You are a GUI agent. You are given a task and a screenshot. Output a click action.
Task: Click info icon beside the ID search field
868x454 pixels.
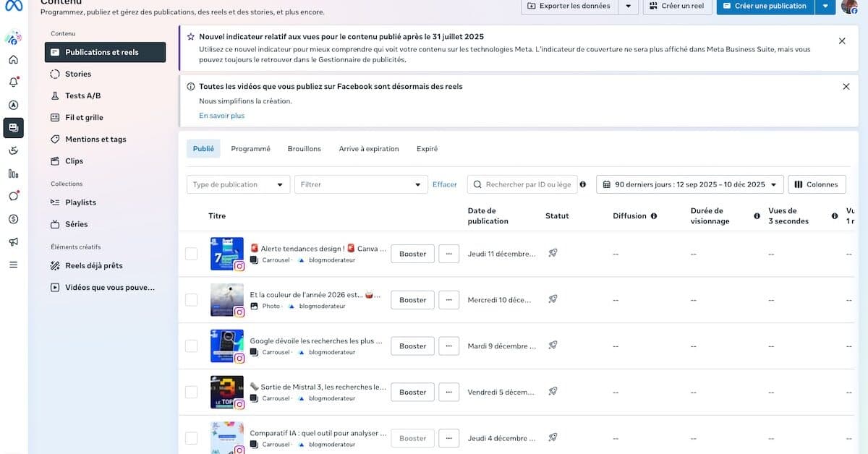pos(583,184)
